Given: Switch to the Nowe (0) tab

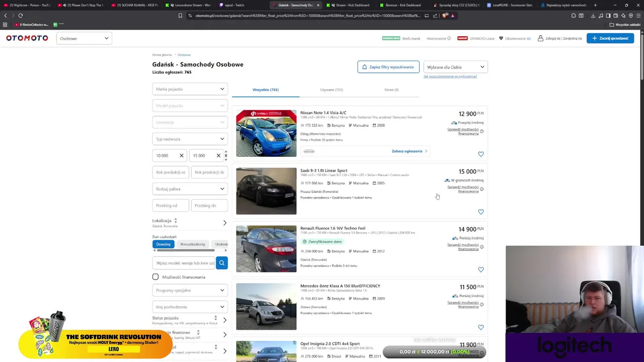Looking at the screenshot, I should (x=391, y=89).
